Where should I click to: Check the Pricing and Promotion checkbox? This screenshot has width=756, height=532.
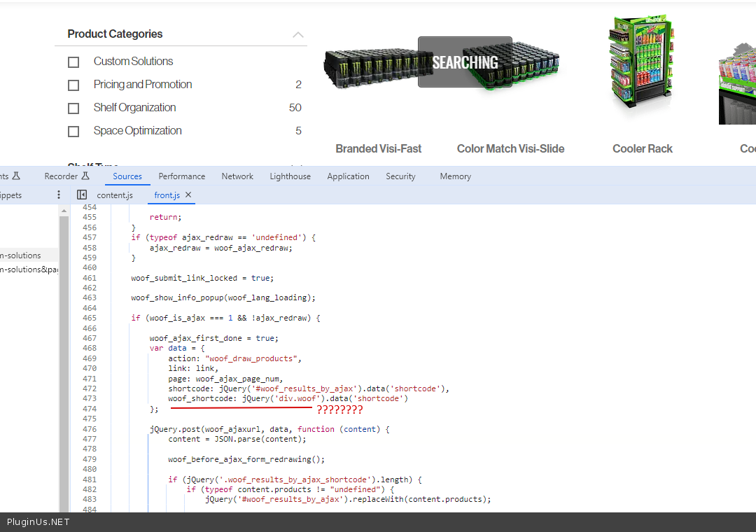[73, 85]
